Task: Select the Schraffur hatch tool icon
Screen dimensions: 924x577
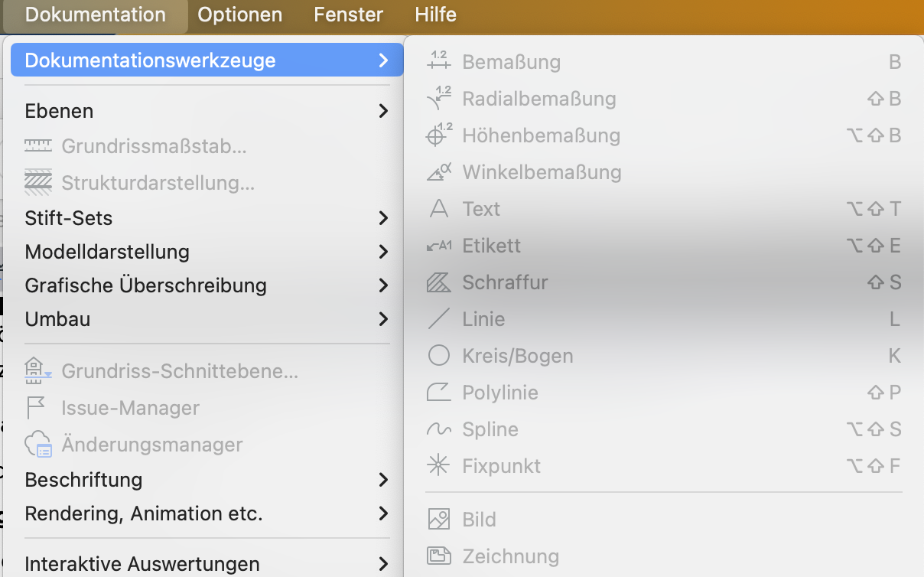Action: click(x=439, y=282)
